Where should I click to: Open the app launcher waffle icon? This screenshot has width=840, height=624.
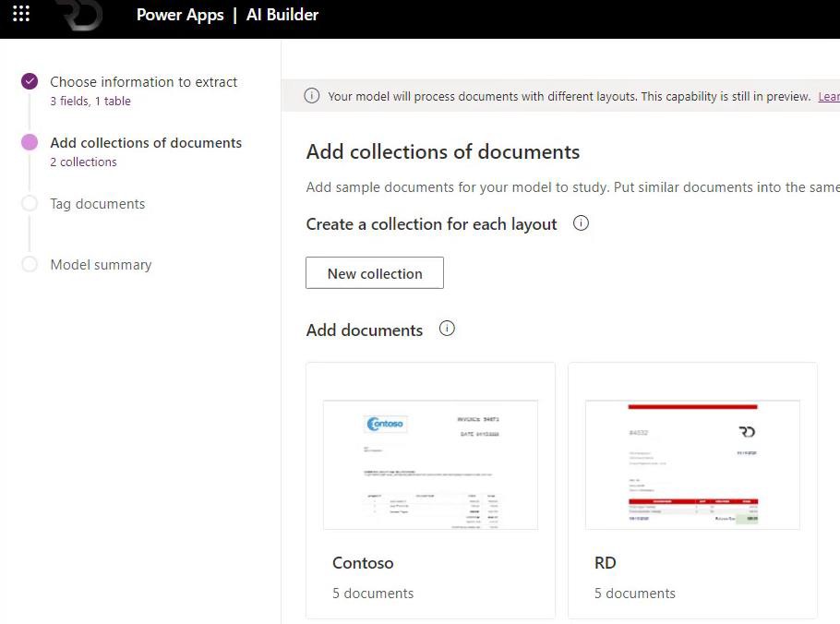21,14
